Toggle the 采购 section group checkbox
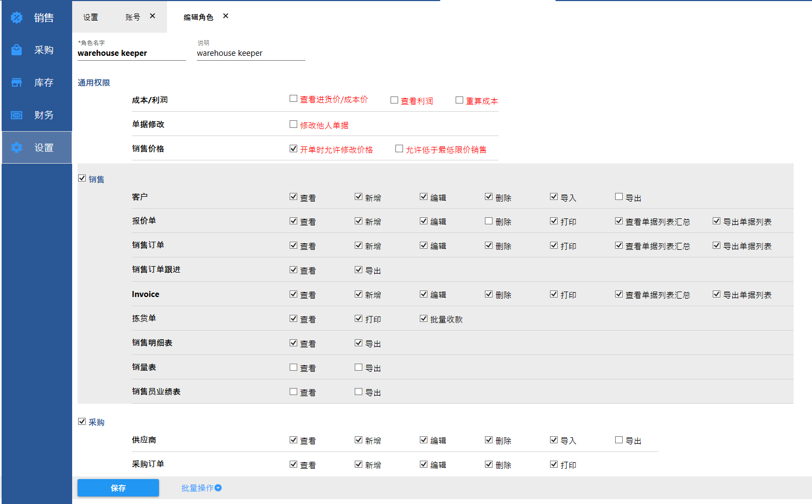The width and height of the screenshot is (812, 504). tap(82, 422)
